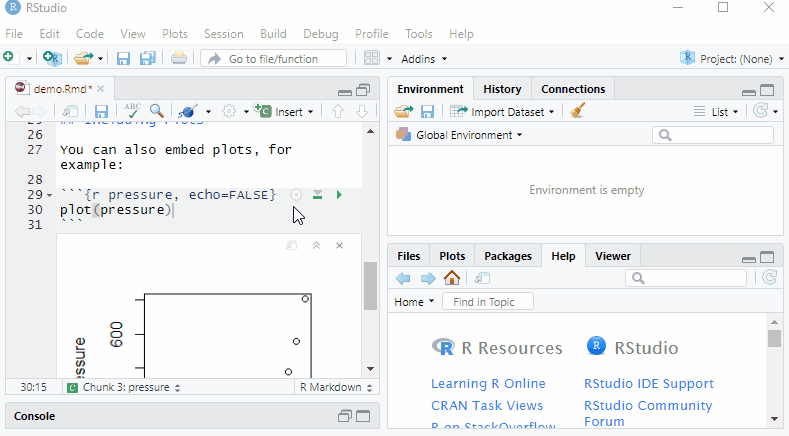The width and height of the screenshot is (789, 436).
Task: Open Project (None) menu
Action: pyautogui.click(x=732, y=58)
